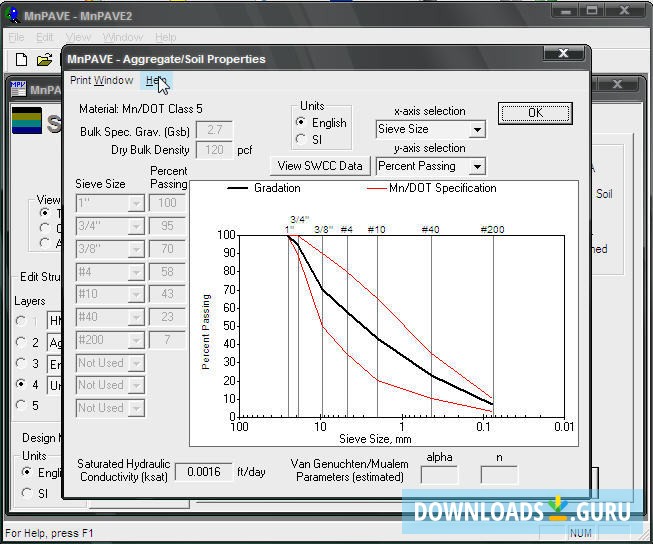
Task: Open Window menu in main window
Action: pyautogui.click(x=123, y=37)
